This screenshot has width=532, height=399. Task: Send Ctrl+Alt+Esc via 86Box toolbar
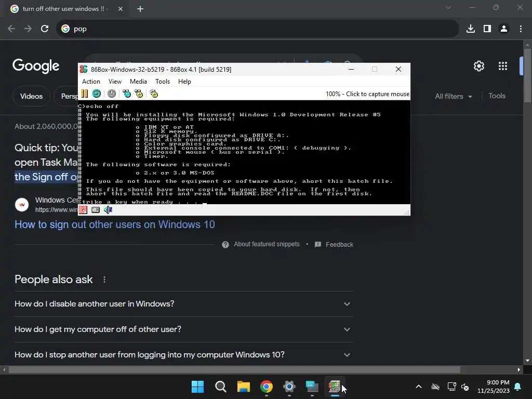(139, 94)
